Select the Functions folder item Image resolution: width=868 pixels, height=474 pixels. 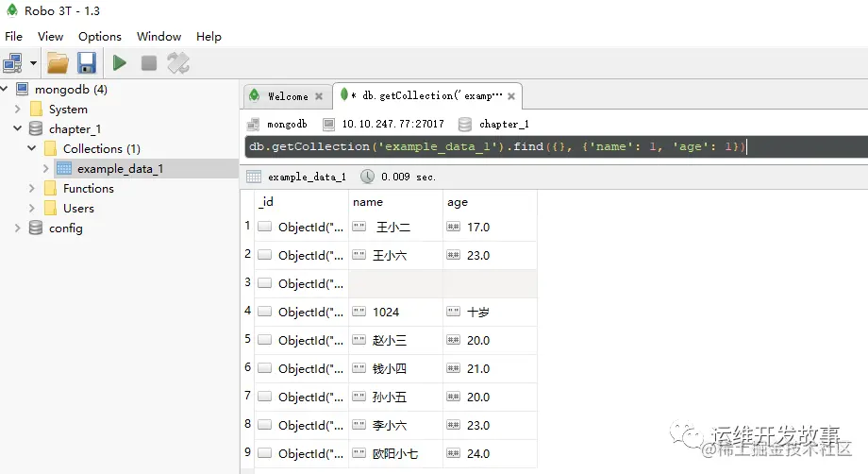point(89,189)
